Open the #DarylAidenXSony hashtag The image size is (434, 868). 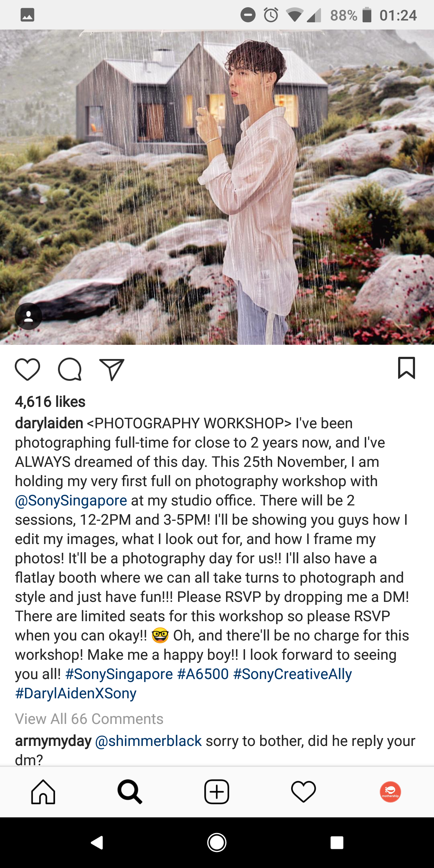point(76,693)
